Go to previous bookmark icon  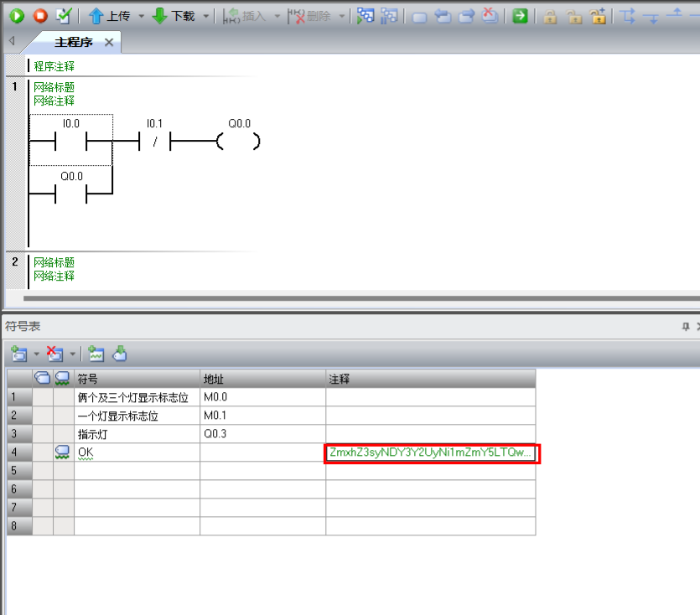pyautogui.click(x=443, y=17)
